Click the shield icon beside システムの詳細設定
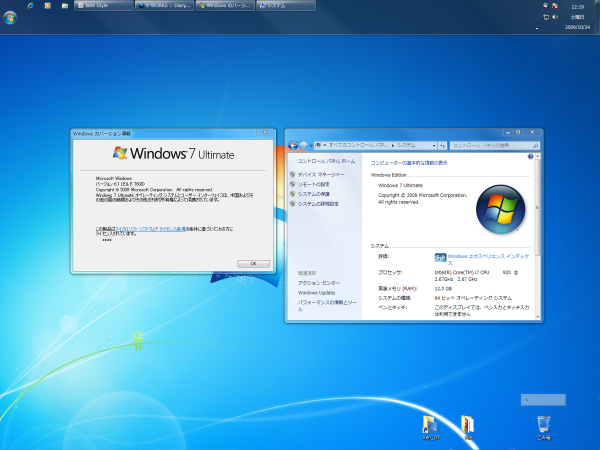 coord(293,204)
